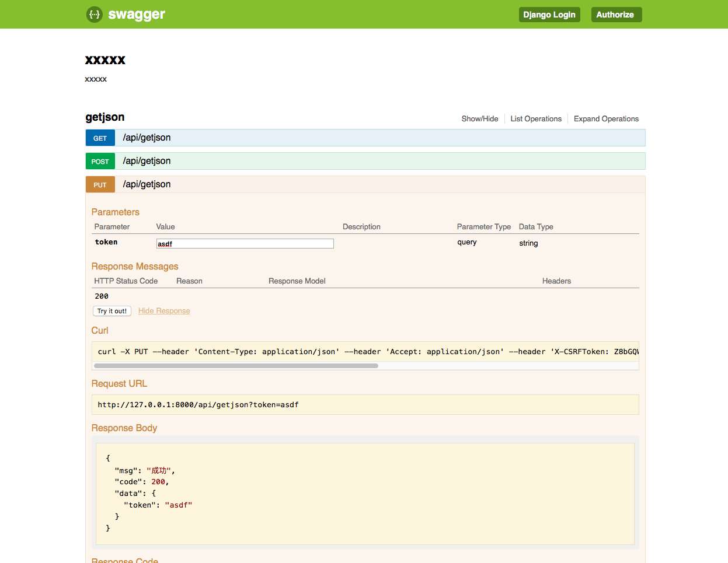Click the Response Body heading
Viewport: 728px width, 563px height.
[x=124, y=428]
